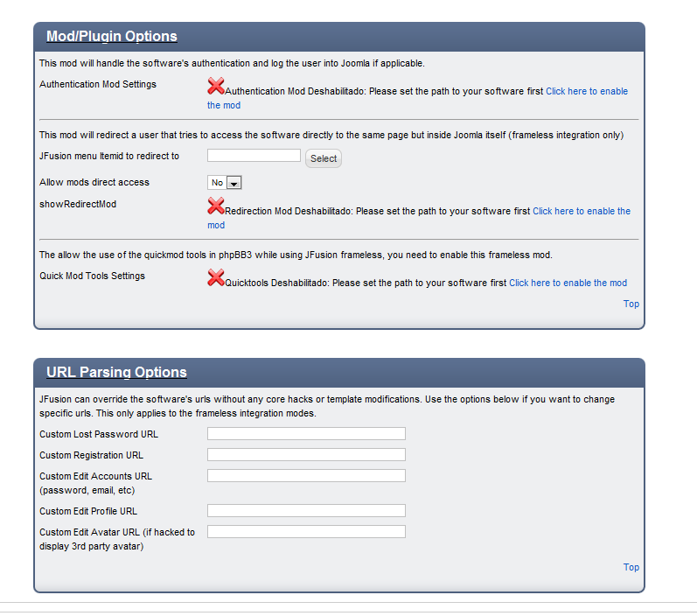
Task: Click the URL Parsing Options section header
Action: click(116, 373)
